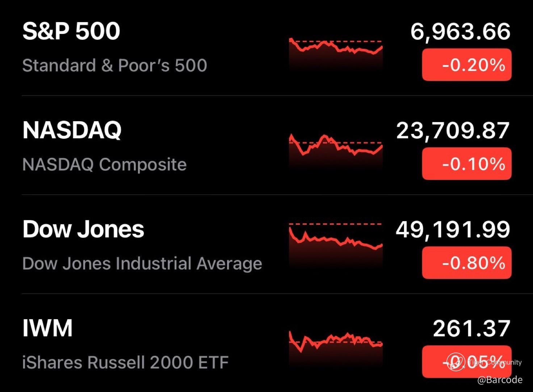Toggle the S&P 500 -0.20% change badge
This screenshot has height=392, width=533.
pyautogui.click(x=467, y=65)
